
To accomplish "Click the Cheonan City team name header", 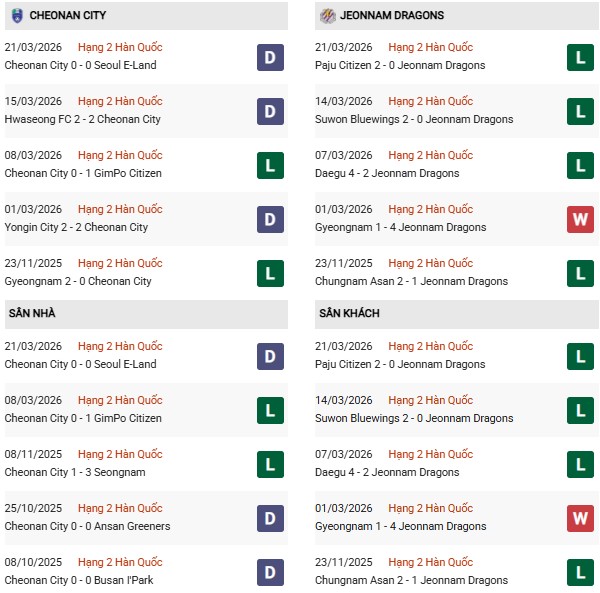I will (x=68, y=16).
